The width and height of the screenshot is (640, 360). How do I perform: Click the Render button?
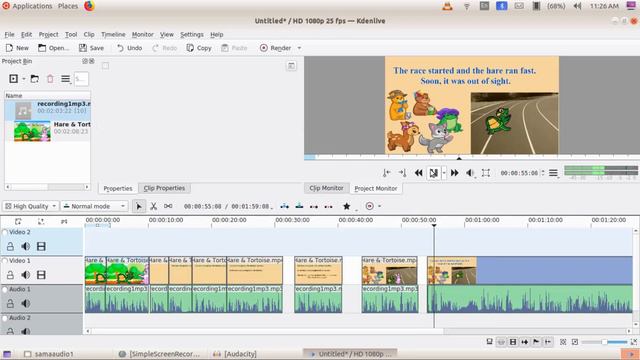276,48
